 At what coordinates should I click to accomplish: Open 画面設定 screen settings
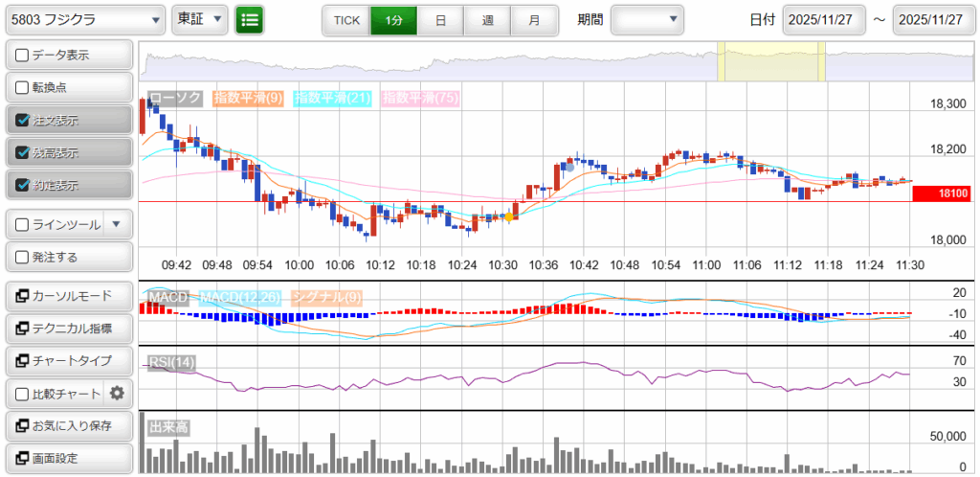(x=67, y=458)
